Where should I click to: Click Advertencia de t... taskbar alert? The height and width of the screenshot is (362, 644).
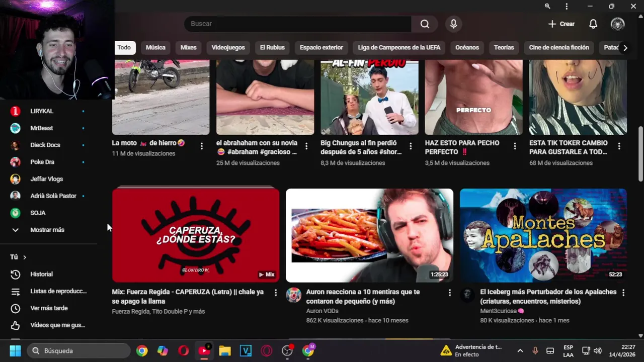[471, 350]
